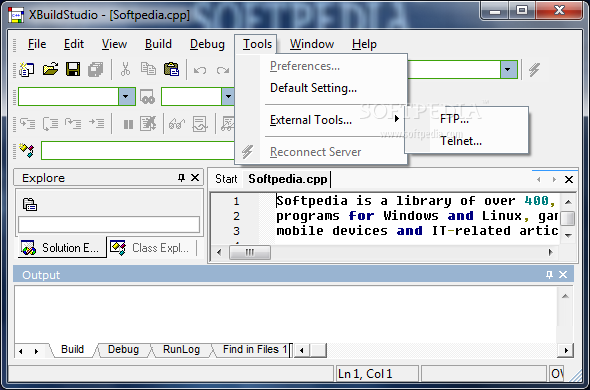Screen dimensions: 590x390
Task: Select the Debug output tab
Action: [x=123, y=350]
